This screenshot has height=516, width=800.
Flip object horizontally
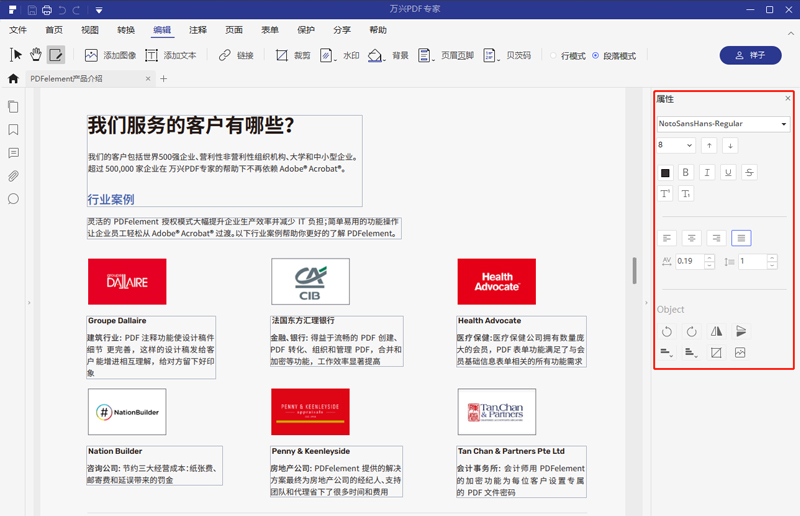pyautogui.click(x=716, y=331)
